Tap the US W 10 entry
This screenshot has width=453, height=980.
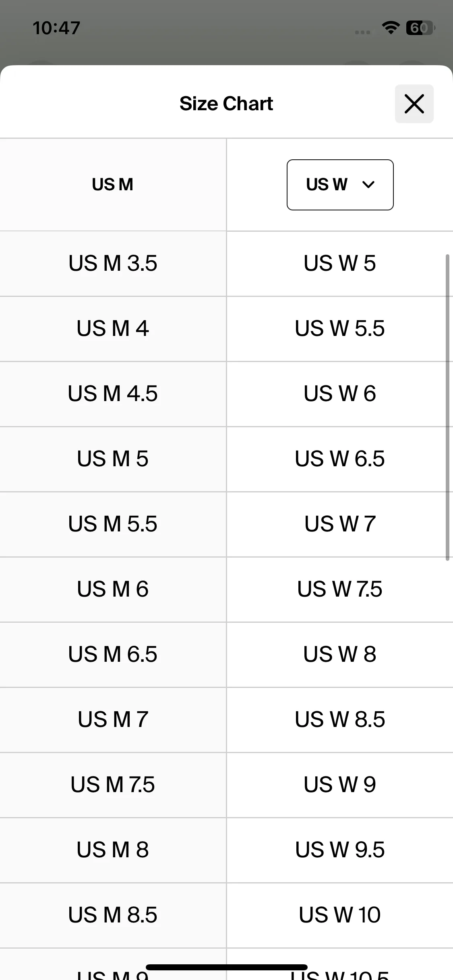coord(340,915)
